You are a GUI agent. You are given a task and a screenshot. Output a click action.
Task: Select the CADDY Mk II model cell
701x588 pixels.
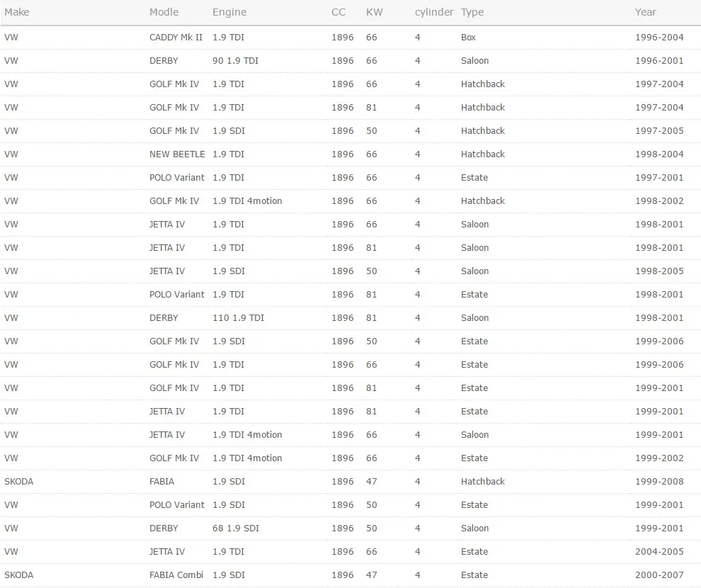(x=176, y=38)
